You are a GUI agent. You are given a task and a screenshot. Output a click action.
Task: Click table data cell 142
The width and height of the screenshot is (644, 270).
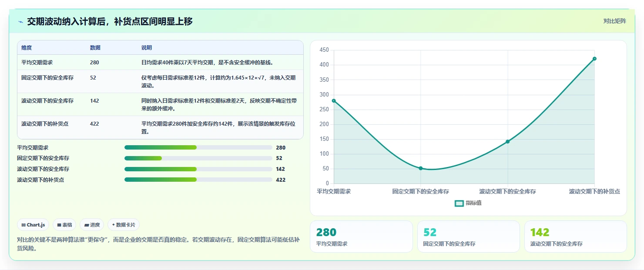click(x=94, y=100)
